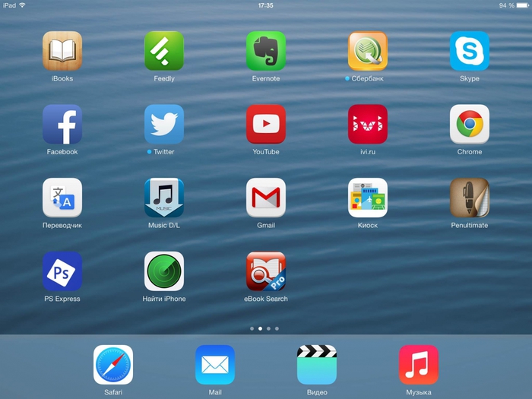Open the eBook Search Pro app
The image size is (532, 399).
(266, 271)
